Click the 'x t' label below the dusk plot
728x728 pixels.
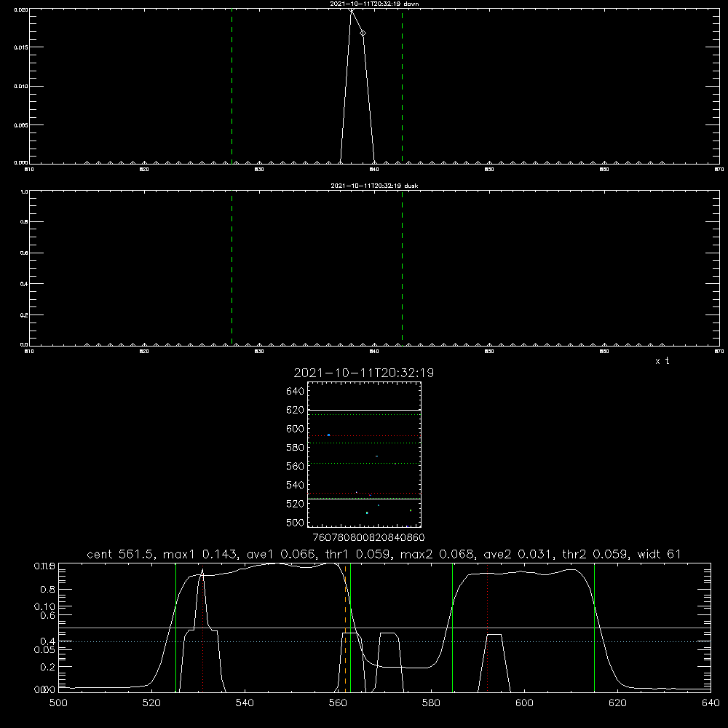tap(662, 361)
